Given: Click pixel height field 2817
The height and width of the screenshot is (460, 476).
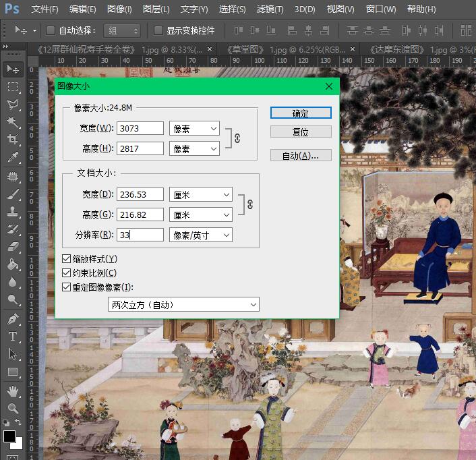Looking at the screenshot, I should coord(140,149).
